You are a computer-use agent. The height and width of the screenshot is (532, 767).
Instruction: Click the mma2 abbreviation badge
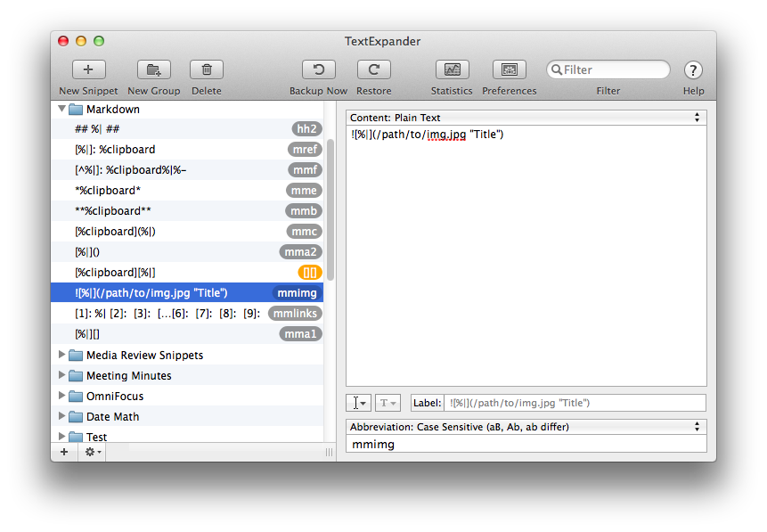pos(301,252)
